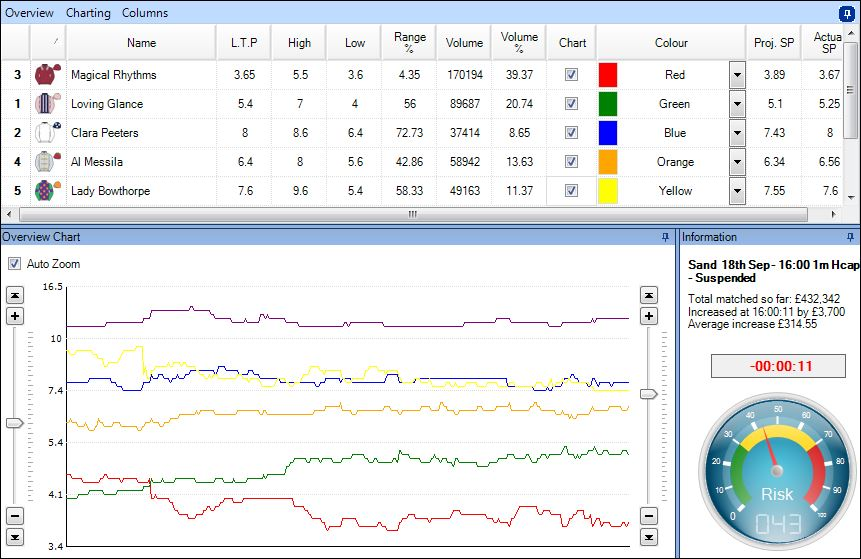
Task: Click right chart plus zoom button
Action: tap(649, 316)
